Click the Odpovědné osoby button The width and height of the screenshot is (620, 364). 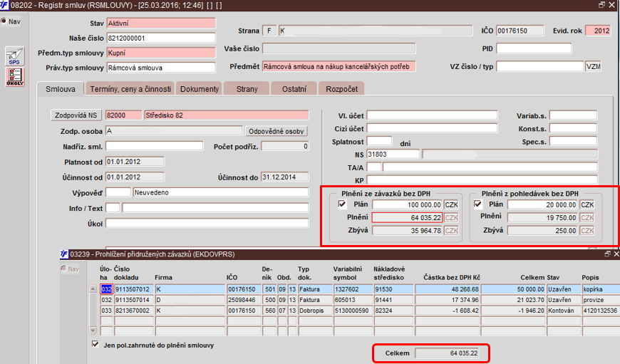tap(277, 131)
